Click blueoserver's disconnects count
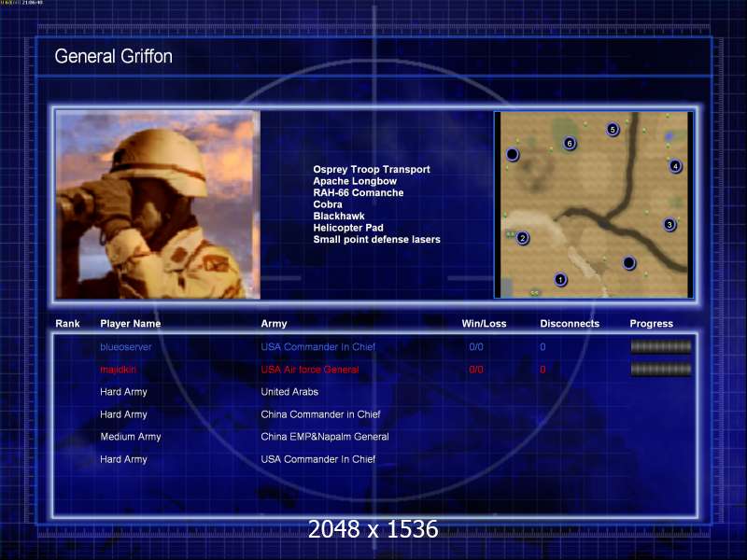This screenshot has width=747, height=560. point(543,346)
